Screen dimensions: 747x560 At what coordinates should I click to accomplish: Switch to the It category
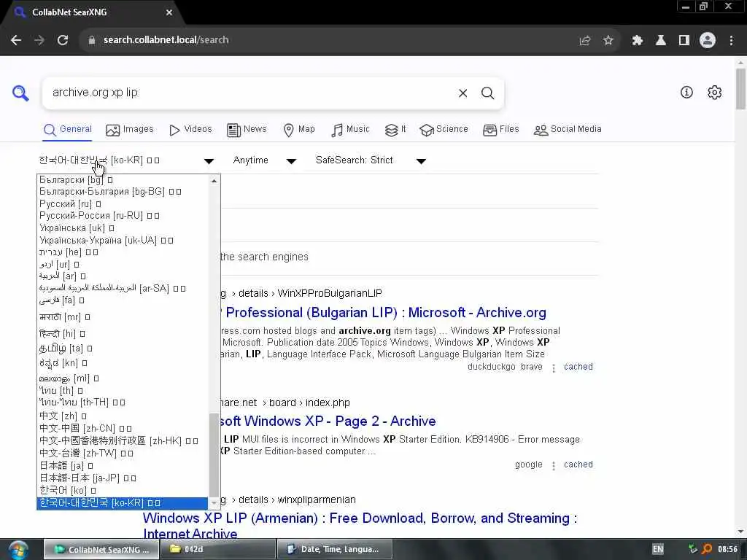395,130
